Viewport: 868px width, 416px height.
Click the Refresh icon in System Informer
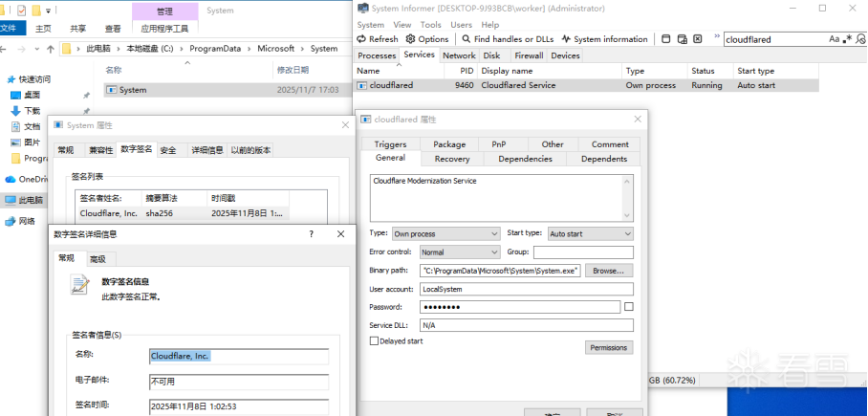click(x=361, y=39)
